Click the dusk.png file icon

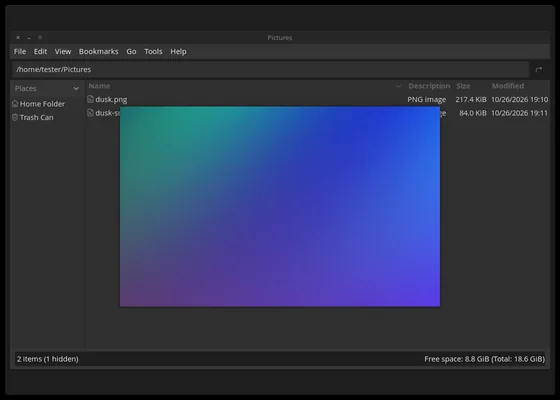pyautogui.click(x=90, y=99)
